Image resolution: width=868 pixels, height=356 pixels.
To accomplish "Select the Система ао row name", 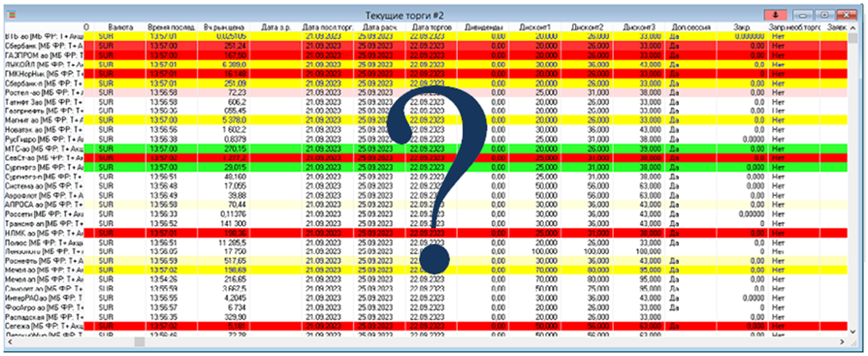I will click(x=44, y=185).
